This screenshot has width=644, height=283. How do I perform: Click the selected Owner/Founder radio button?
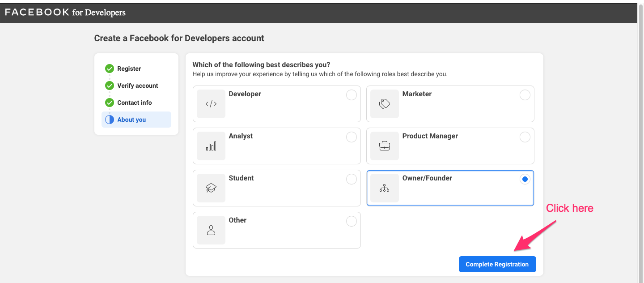click(x=525, y=179)
